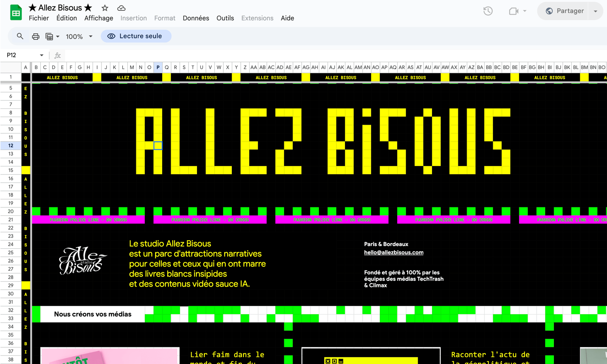Toggle the Lecture seule view mode
The width and height of the screenshot is (607, 364).
pos(136,36)
